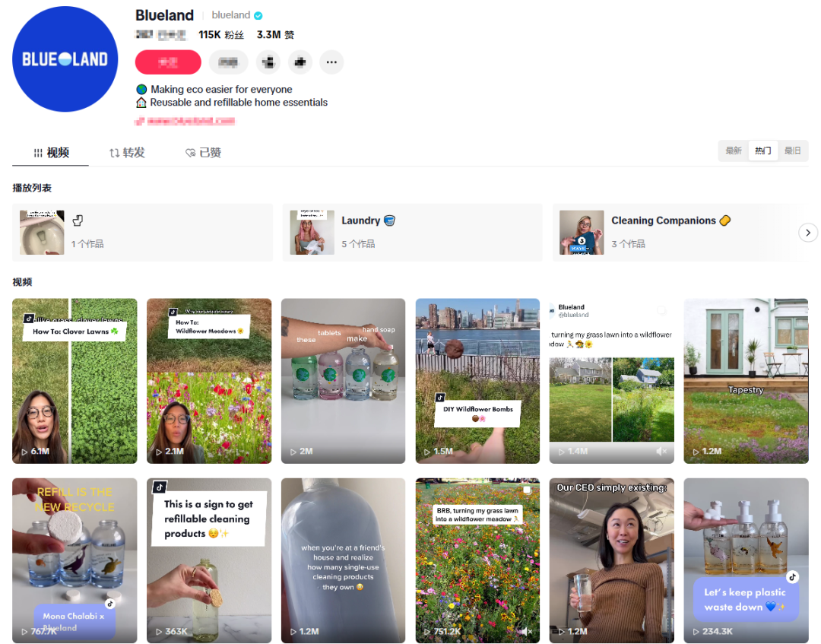Click the heart icon in 已赞 tab

191,153
